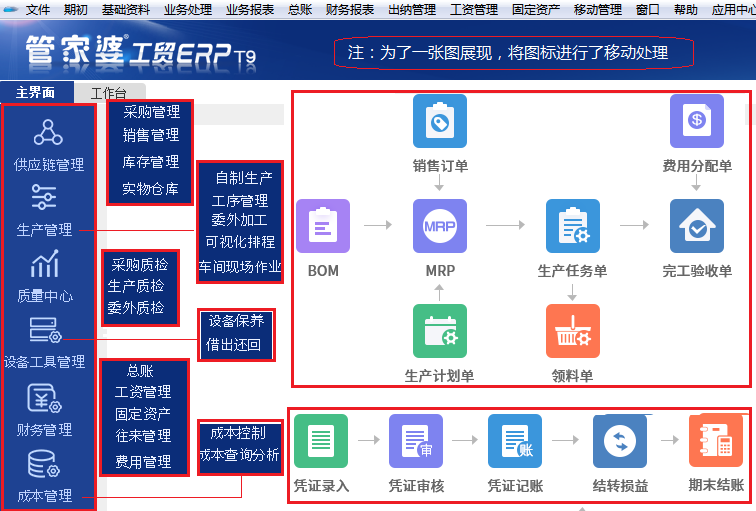Click the 期末结账 icon
This screenshot has height=511, width=756.
716,441
